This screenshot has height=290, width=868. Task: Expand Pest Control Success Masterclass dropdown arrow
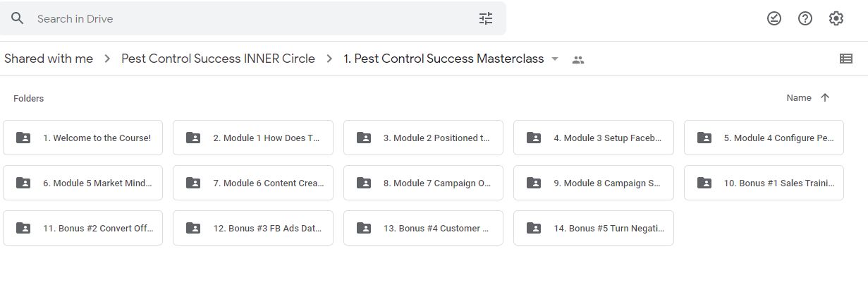click(555, 59)
